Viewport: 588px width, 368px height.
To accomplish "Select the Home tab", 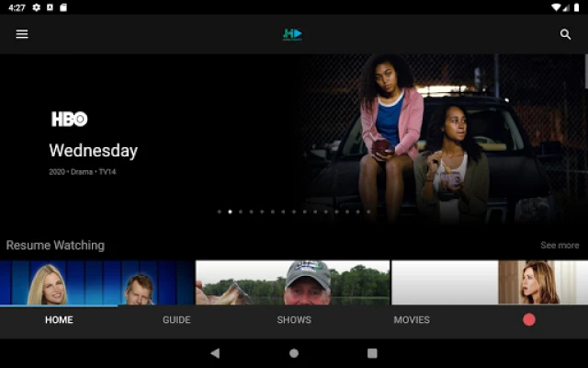I will [x=59, y=320].
